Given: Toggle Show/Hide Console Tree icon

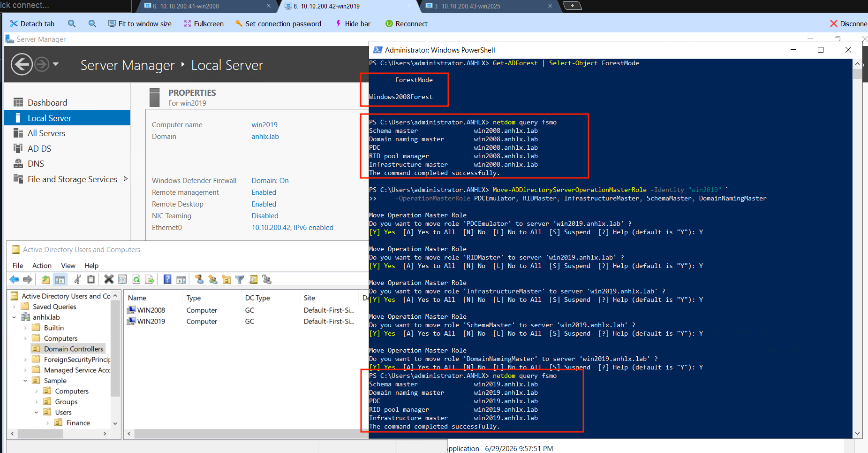Looking at the screenshot, I should [60, 280].
